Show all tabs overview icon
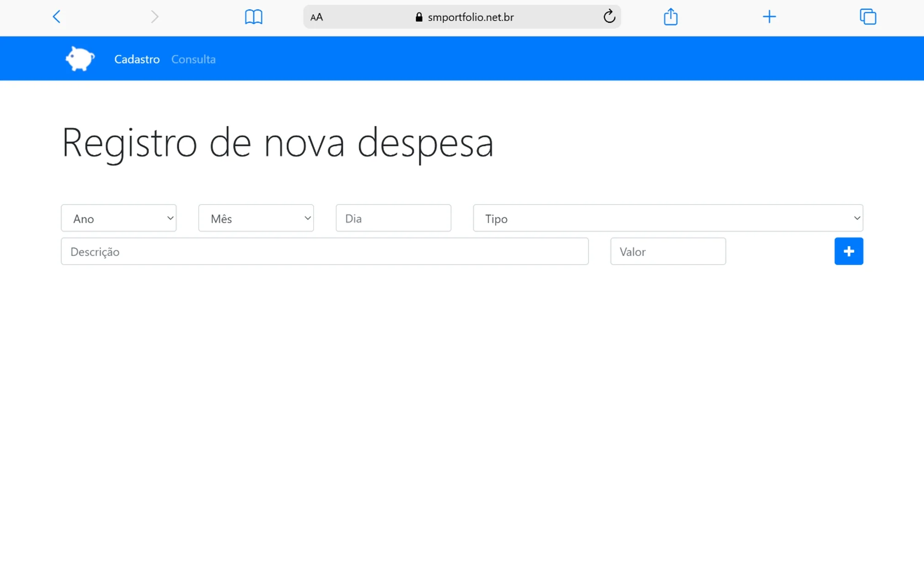 (868, 17)
